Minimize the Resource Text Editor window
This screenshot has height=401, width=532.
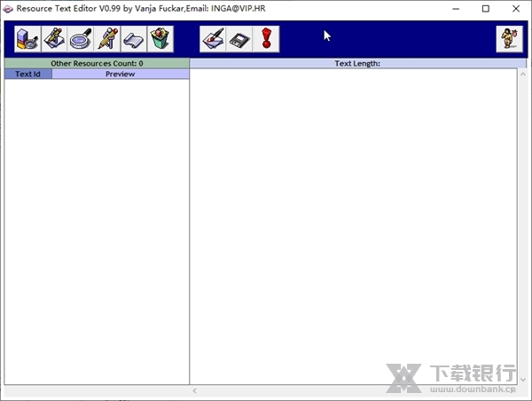coord(456,9)
